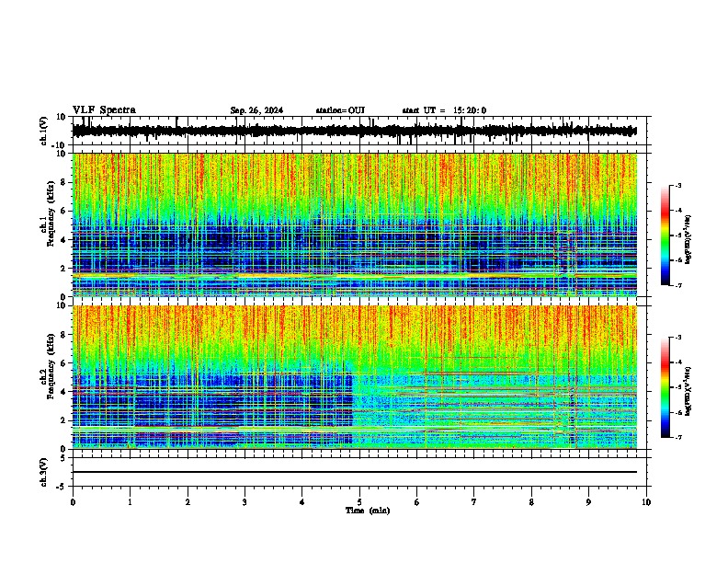Click the ch.1 spectrogram panel
The height and width of the screenshot is (563, 728).
[x=355, y=224]
